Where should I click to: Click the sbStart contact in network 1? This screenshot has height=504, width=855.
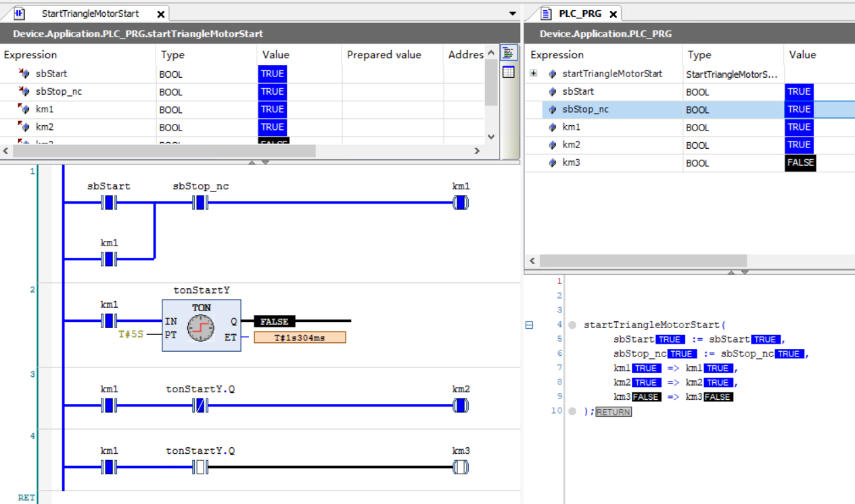coord(109,202)
